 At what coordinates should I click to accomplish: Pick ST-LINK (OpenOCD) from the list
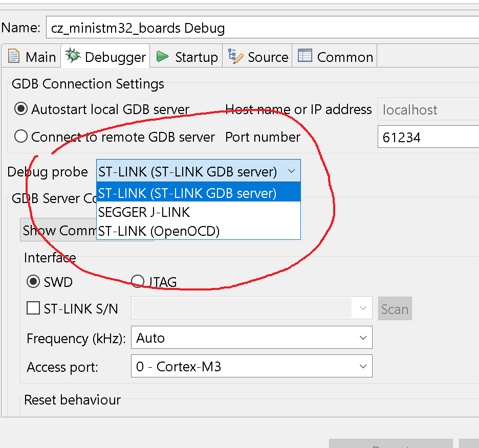pos(199,231)
